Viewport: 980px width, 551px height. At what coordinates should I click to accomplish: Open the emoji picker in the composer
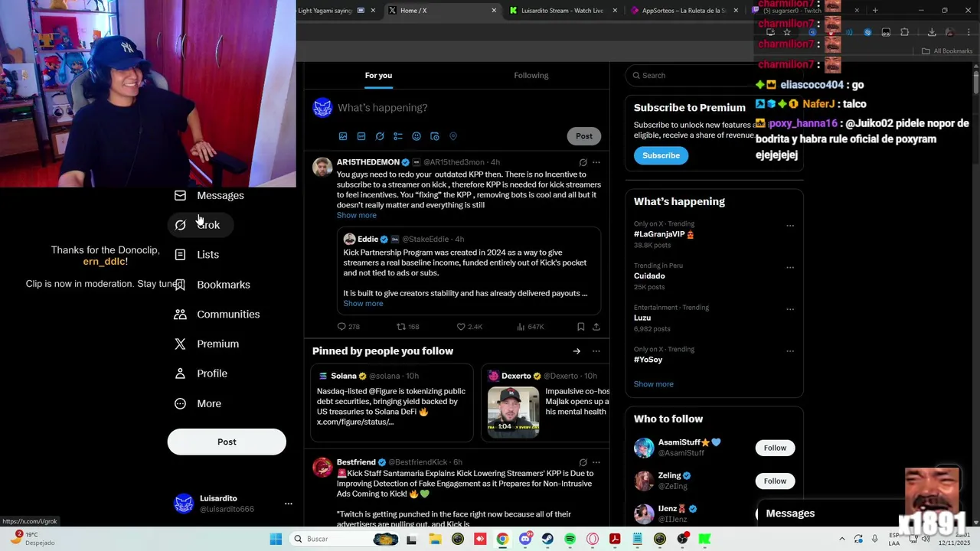tap(416, 136)
